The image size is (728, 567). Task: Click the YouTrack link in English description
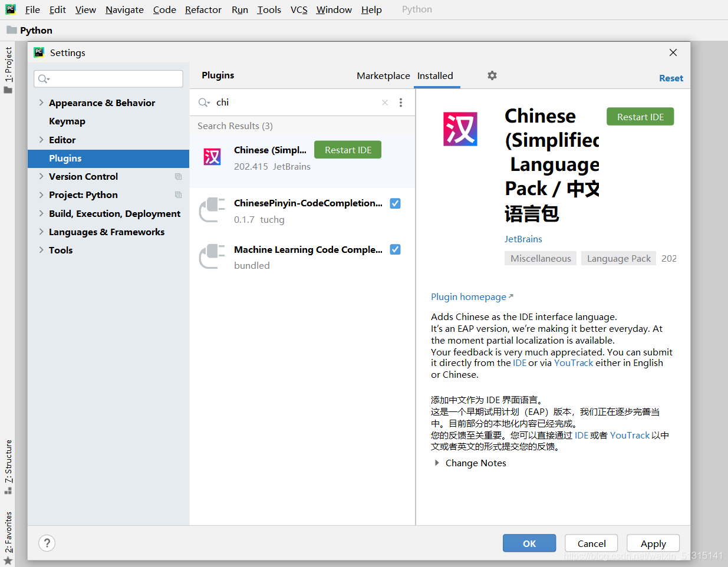[x=574, y=362]
